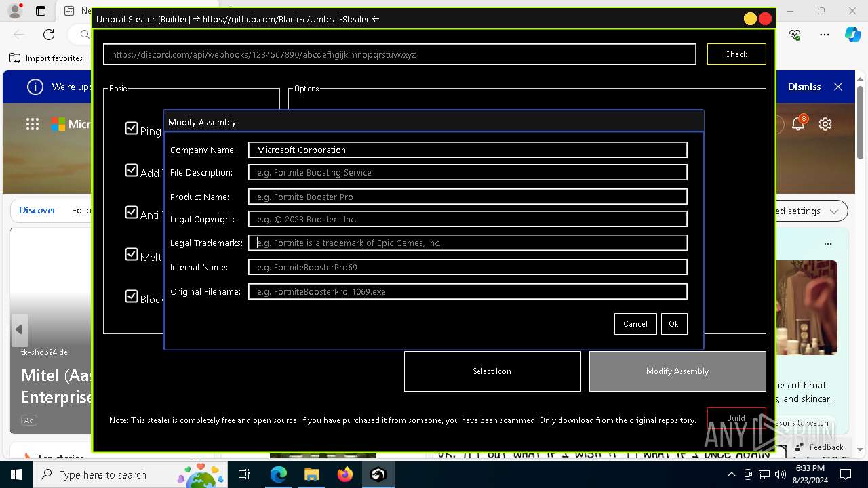Open Task View on the taskbar

click(244, 474)
